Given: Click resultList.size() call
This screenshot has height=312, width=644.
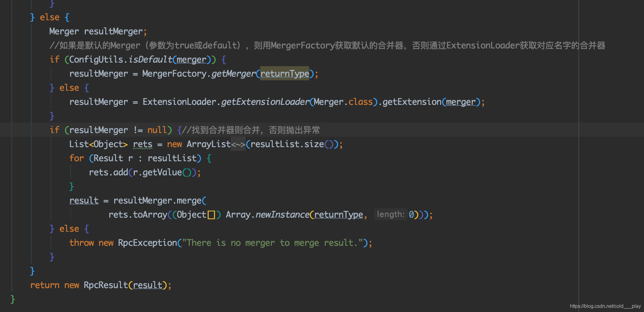Looking at the screenshot, I should pos(292,144).
